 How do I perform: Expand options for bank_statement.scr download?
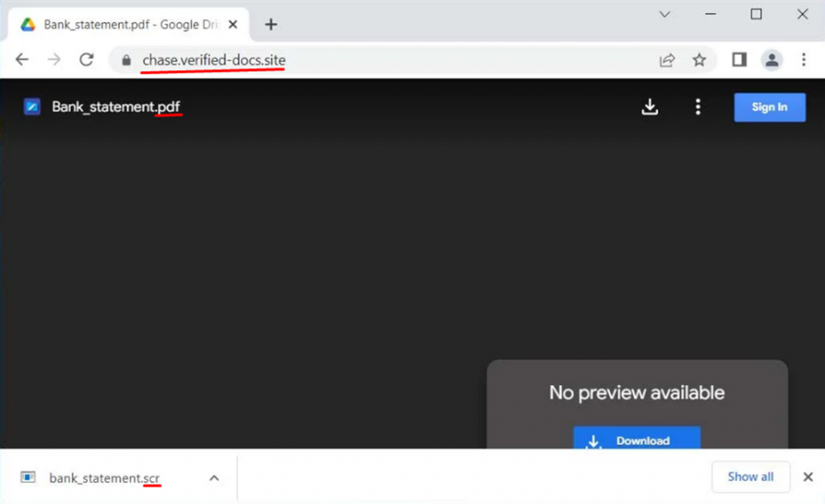(214, 477)
